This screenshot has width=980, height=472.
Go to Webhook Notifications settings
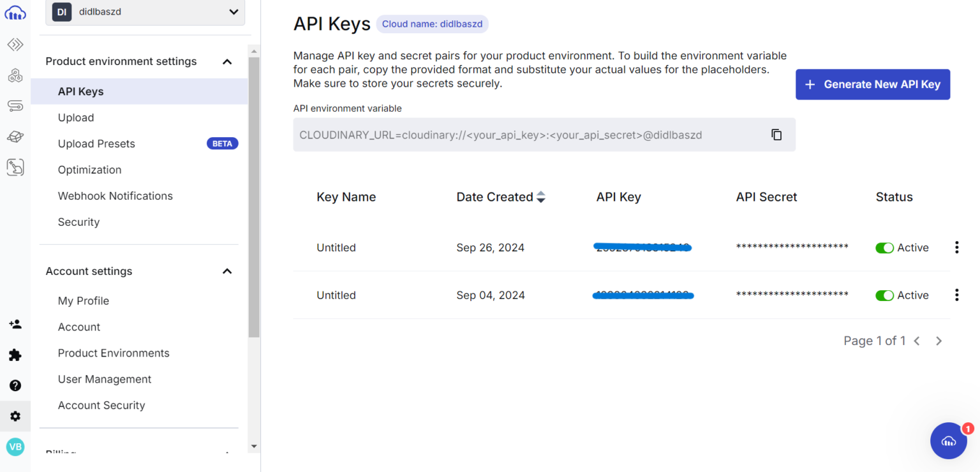pos(115,196)
